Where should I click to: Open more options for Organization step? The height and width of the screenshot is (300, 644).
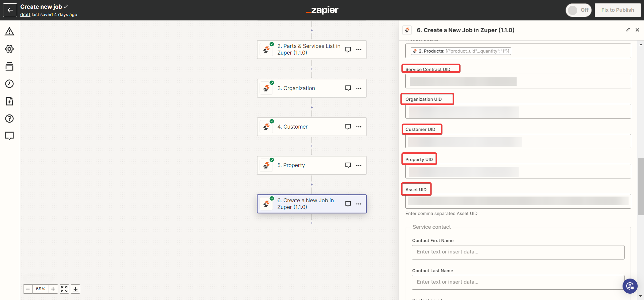(359, 88)
